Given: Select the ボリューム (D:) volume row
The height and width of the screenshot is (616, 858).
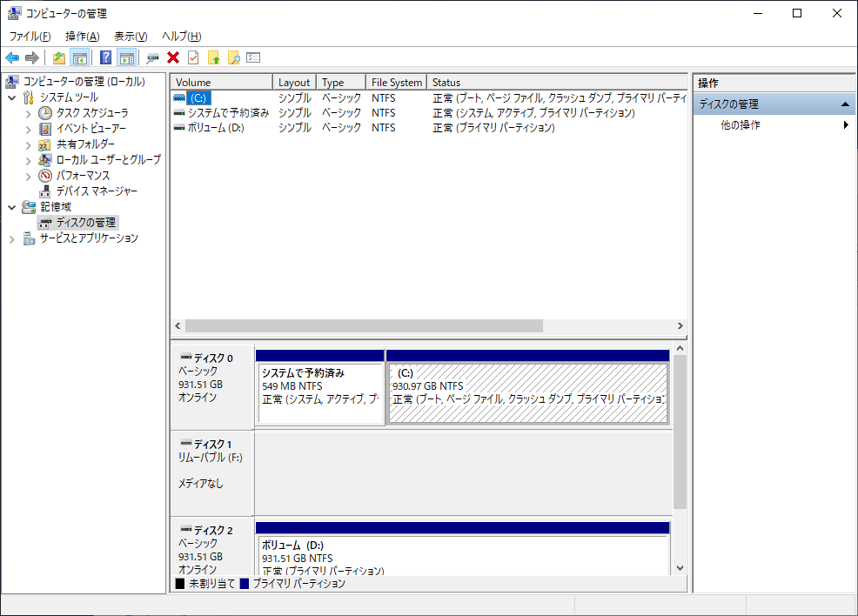Looking at the screenshot, I should (429, 128).
